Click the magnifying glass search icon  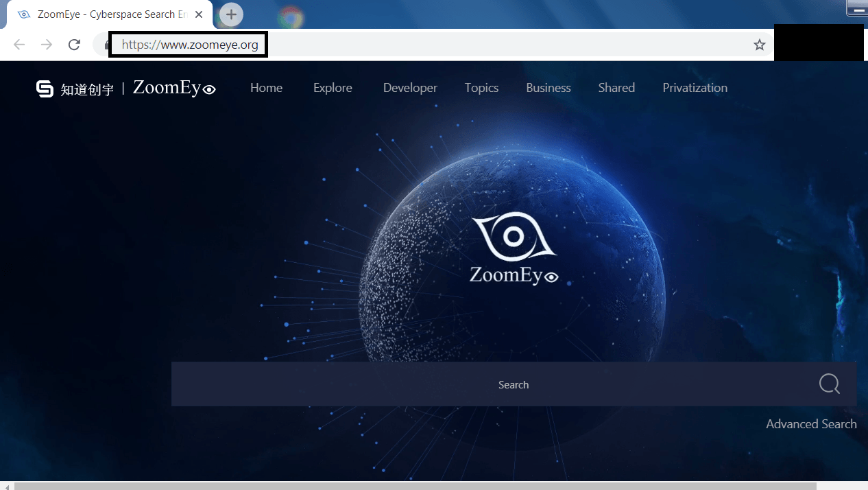829,384
